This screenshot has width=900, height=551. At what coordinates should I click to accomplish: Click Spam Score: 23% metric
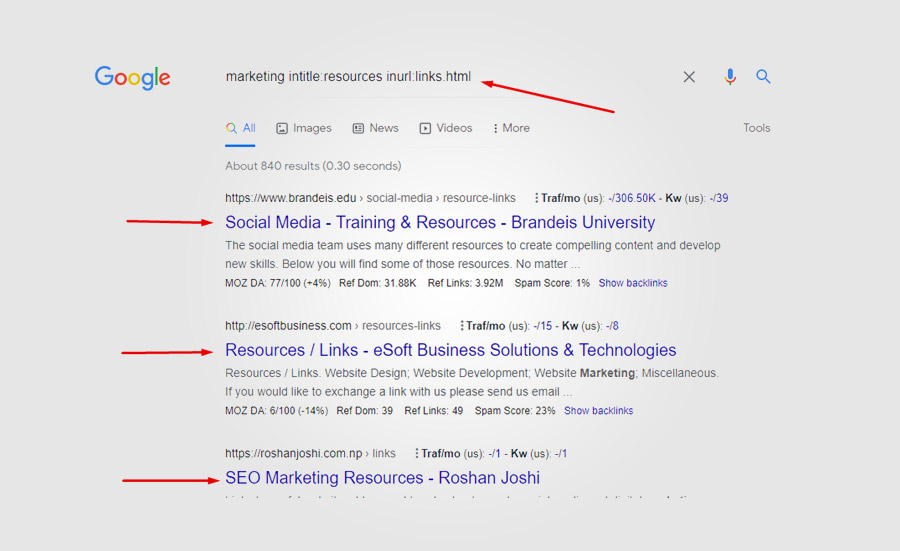coord(515,411)
